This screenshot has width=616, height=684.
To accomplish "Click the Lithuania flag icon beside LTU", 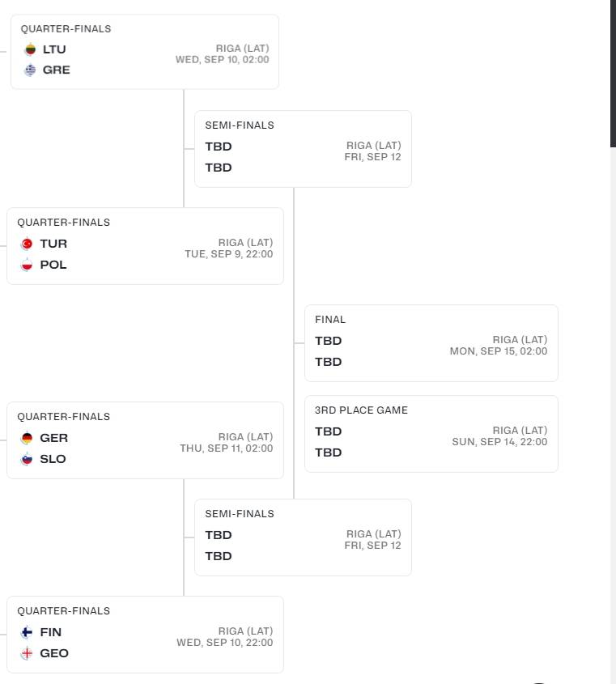I will (x=30, y=49).
